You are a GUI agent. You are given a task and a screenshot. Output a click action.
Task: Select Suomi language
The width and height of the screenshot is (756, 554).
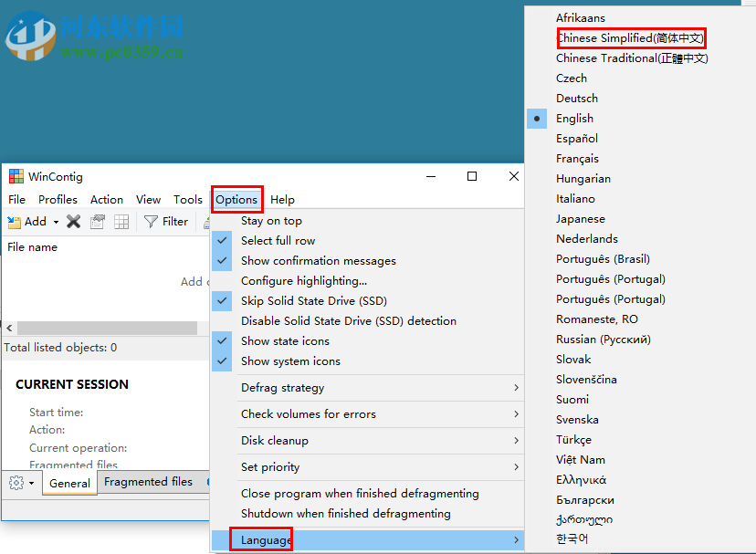pos(572,400)
